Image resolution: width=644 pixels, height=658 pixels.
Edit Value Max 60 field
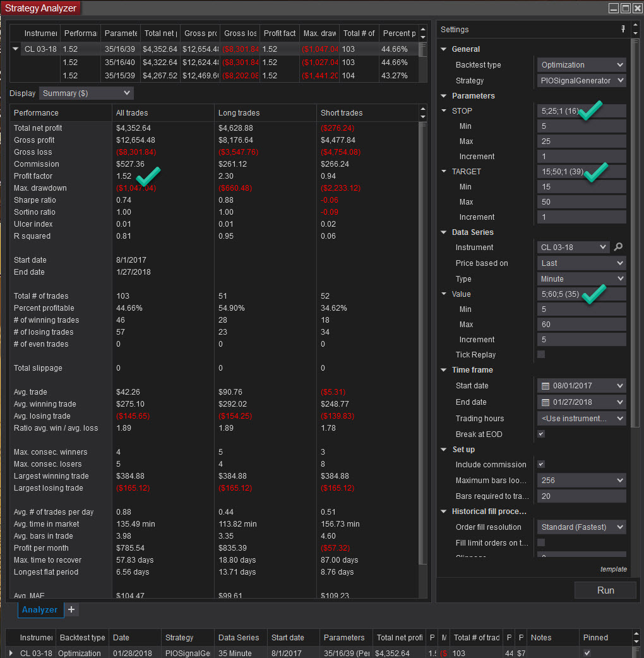(581, 325)
